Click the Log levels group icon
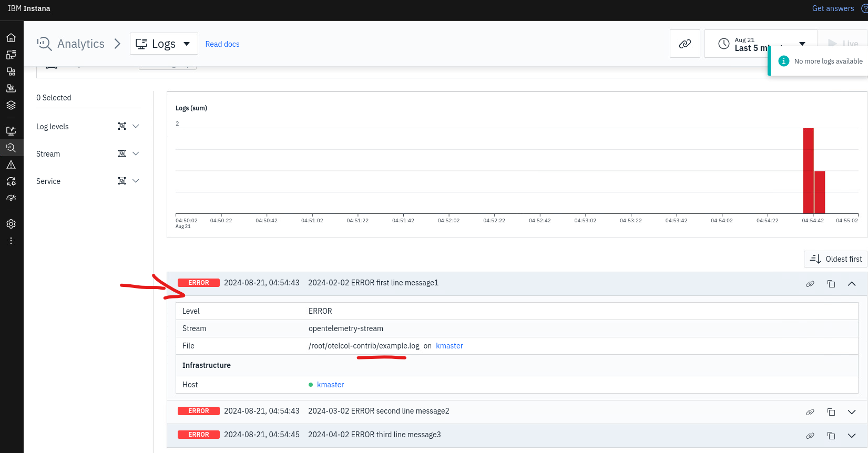 [x=122, y=126]
